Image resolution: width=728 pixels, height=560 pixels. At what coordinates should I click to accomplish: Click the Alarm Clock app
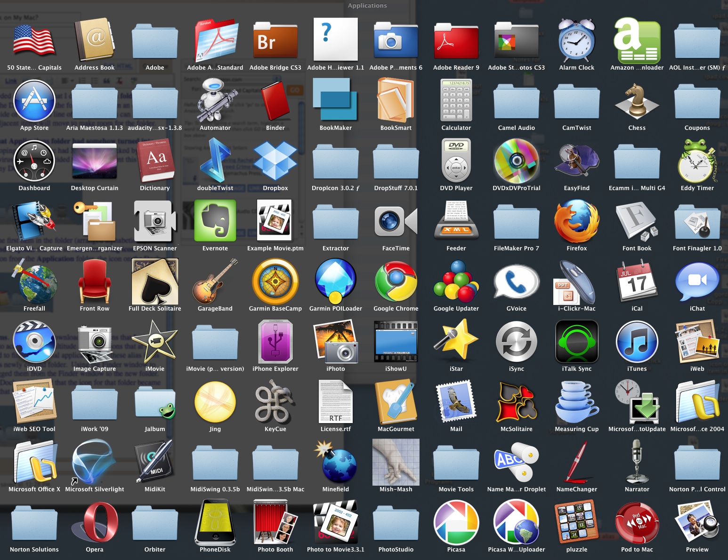[x=577, y=40]
